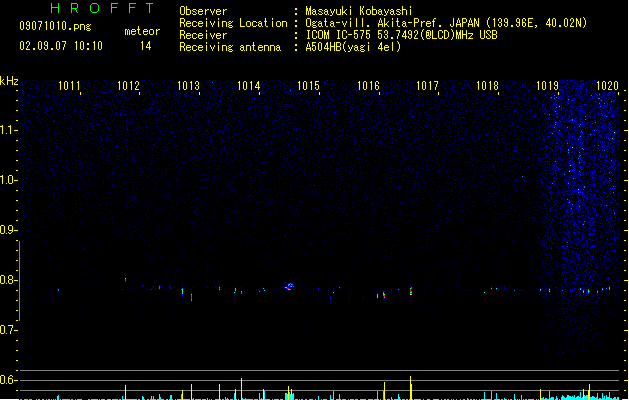629x400 pixels.
Task: Click the 0.8 frequency axis label
Action: (8, 280)
